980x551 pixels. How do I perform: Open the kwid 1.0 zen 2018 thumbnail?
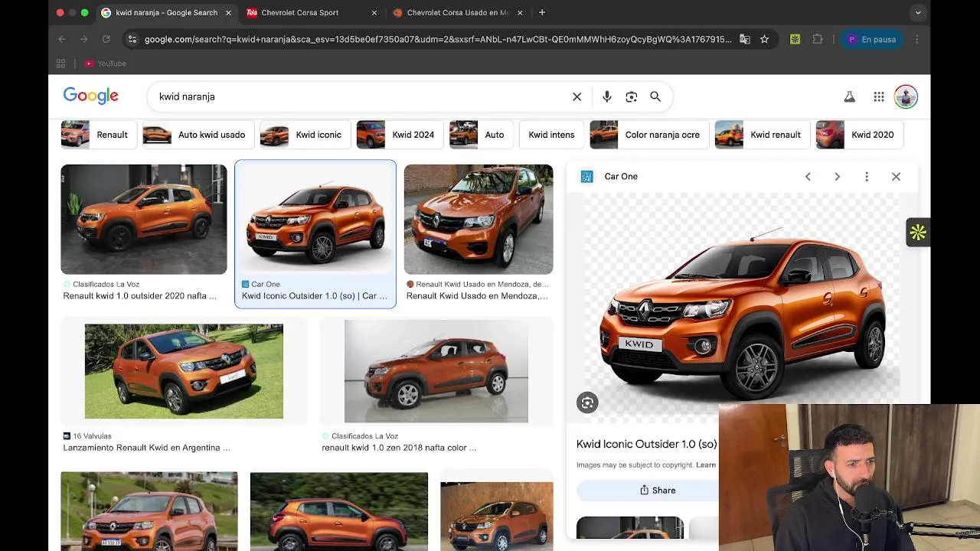[436, 371]
